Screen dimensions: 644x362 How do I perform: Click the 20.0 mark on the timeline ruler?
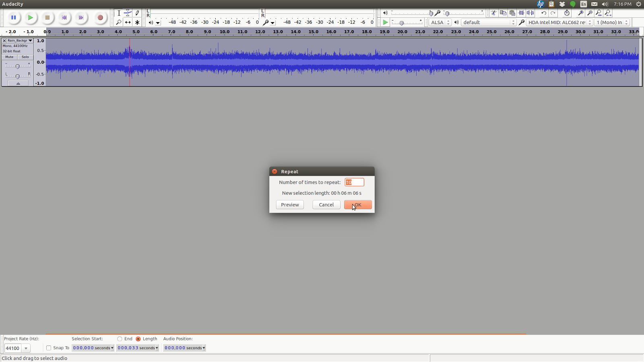(x=402, y=31)
